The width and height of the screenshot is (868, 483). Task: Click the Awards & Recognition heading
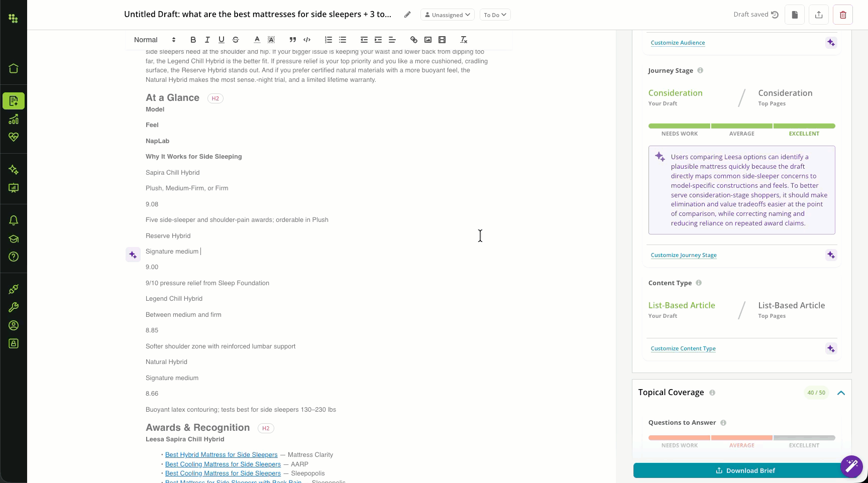(197, 428)
